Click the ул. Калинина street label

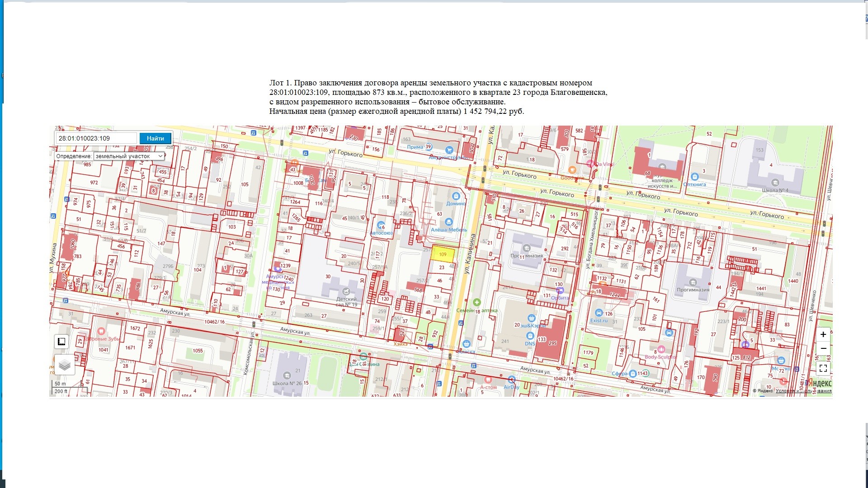click(470, 253)
